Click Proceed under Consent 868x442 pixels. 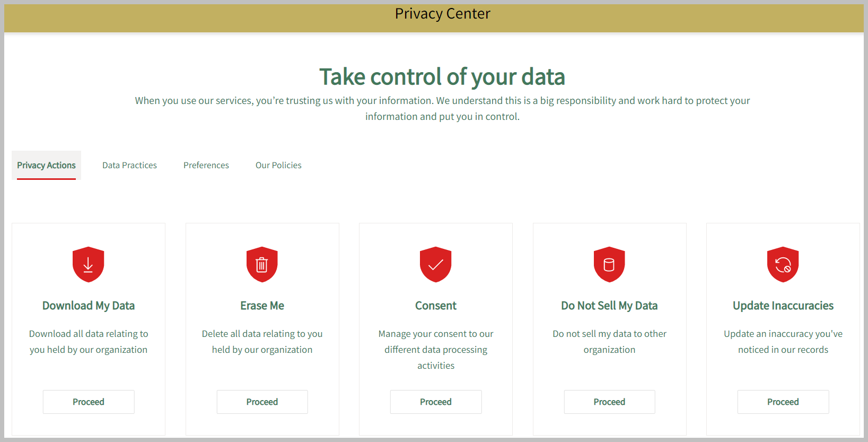436,402
